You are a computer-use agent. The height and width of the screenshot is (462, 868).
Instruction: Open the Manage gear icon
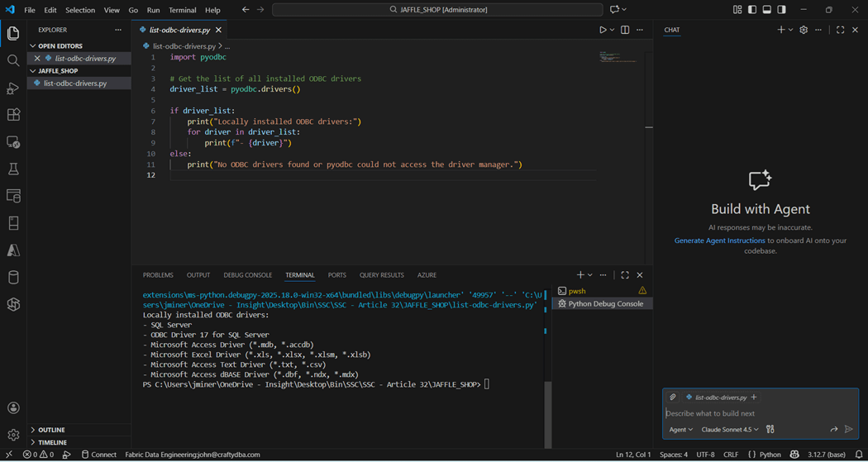pyautogui.click(x=13, y=435)
